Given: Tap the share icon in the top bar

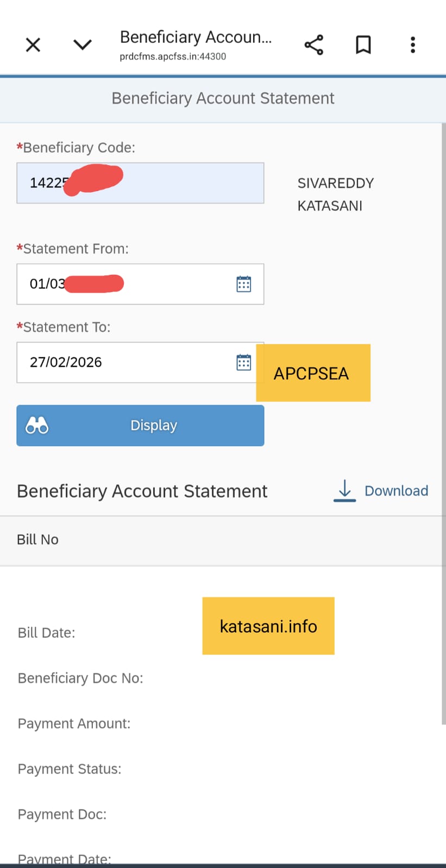Looking at the screenshot, I should (313, 45).
